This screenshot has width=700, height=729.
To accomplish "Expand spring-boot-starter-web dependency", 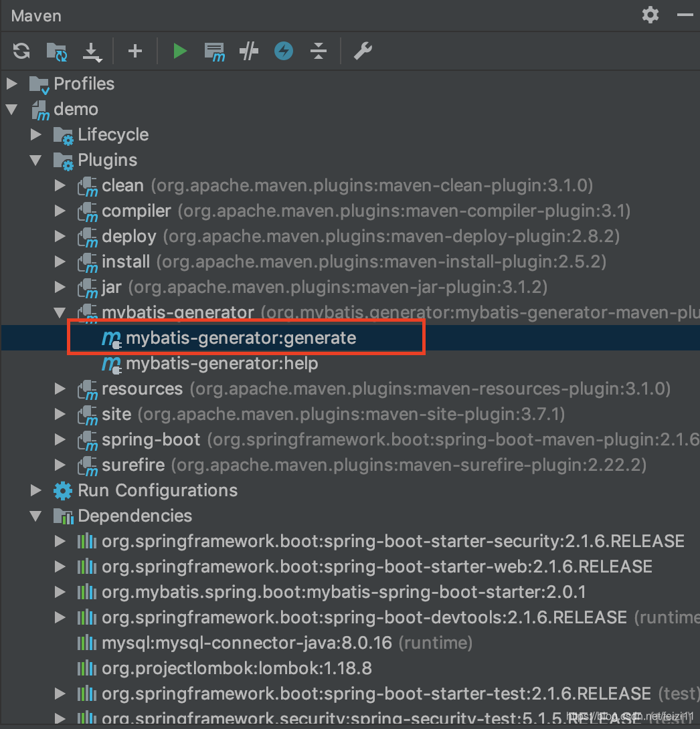I will (60, 566).
